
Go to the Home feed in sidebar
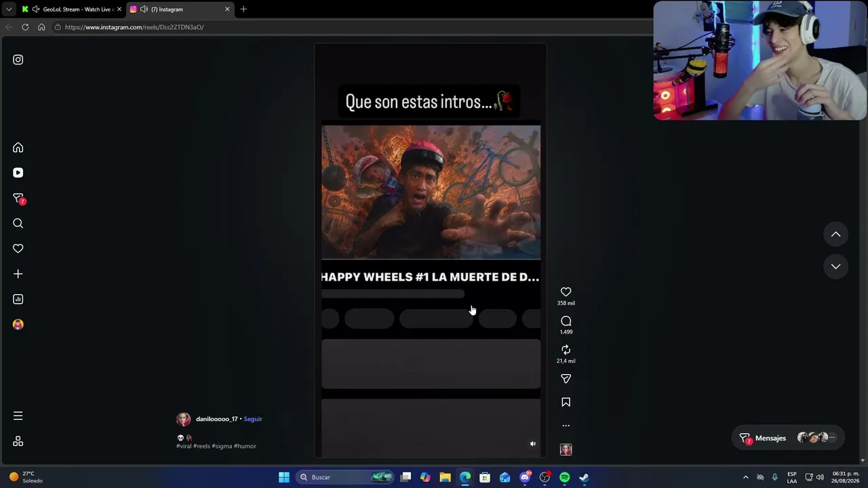click(x=18, y=148)
